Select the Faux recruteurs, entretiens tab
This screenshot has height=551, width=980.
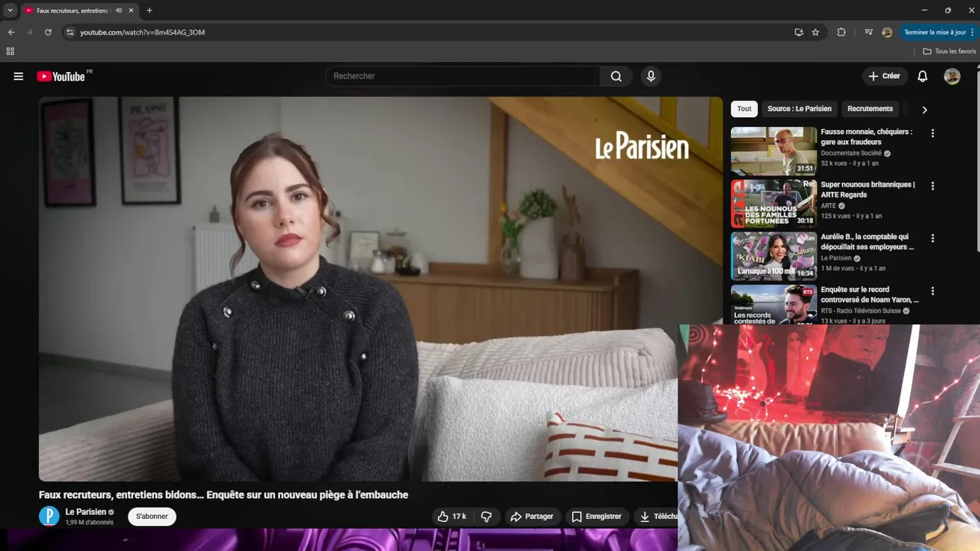(x=73, y=11)
